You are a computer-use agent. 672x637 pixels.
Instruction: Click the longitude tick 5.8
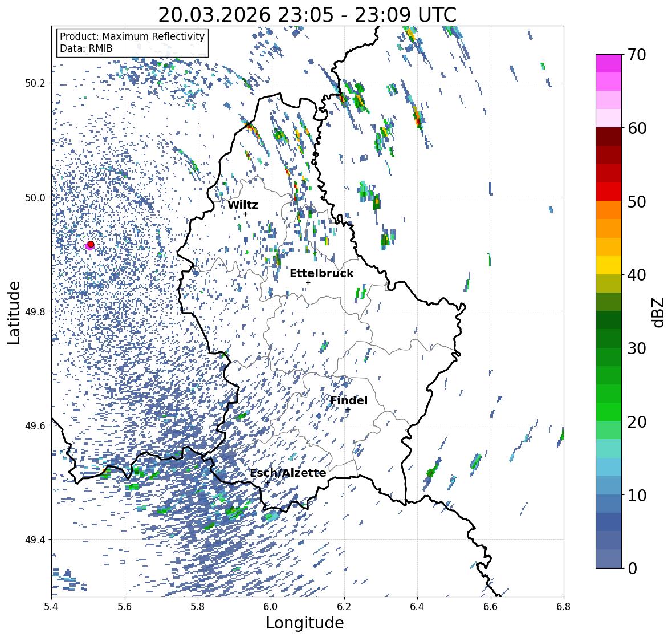(x=198, y=607)
